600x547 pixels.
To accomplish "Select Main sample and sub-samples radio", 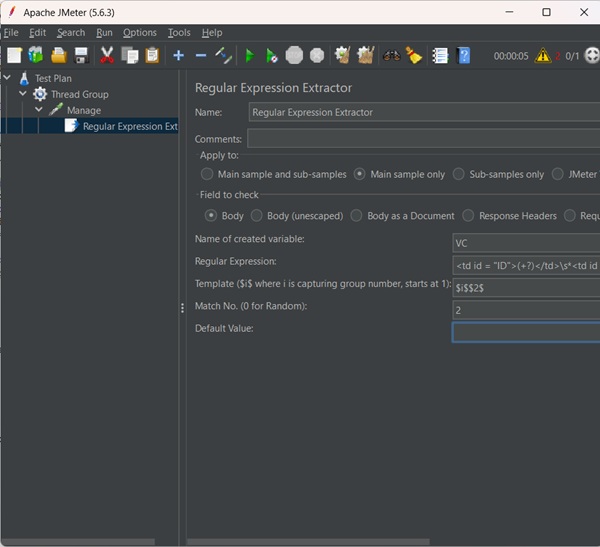I will point(207,174).
